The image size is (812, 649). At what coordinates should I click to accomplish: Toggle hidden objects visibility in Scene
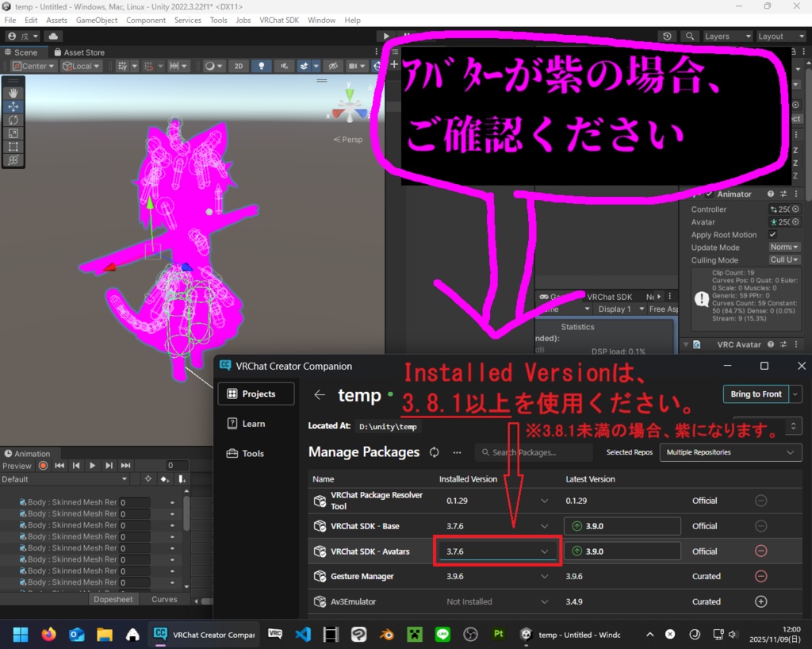(333, 67)
